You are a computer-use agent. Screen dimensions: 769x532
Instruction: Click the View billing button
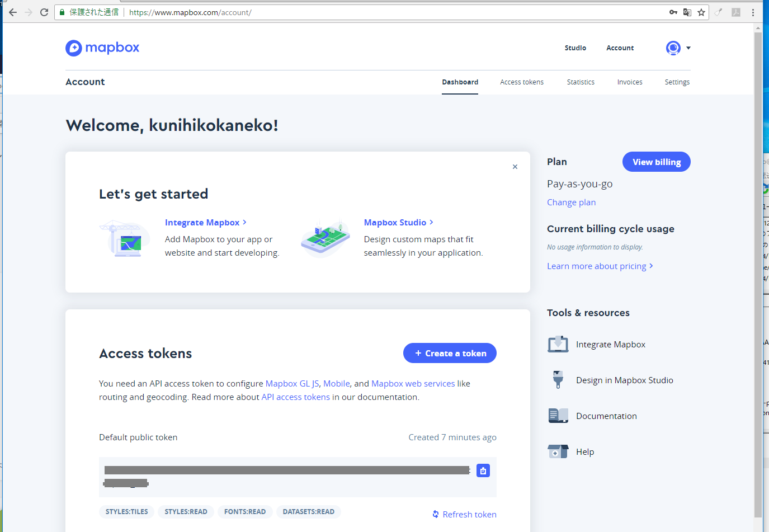[657, 162]
